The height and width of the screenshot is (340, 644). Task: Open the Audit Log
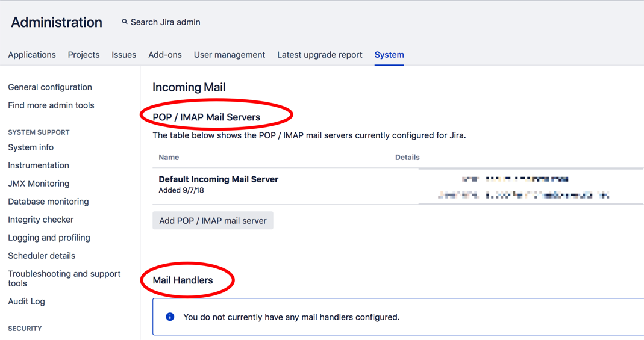coord(27,301)
